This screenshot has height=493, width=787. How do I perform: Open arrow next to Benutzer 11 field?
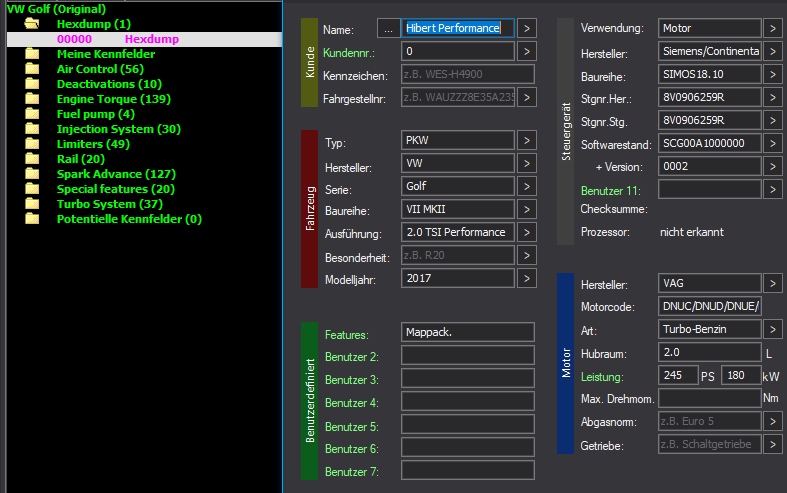coord(773,189)
